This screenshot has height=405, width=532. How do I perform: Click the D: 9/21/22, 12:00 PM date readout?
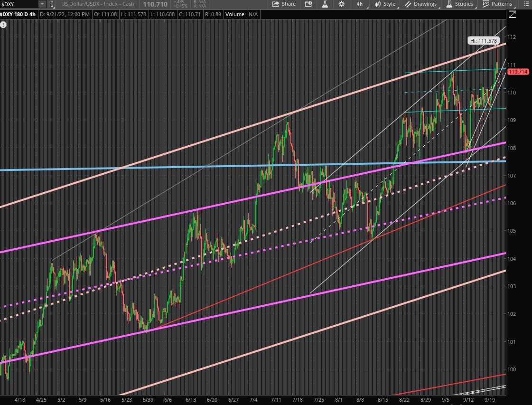point(65,14)
